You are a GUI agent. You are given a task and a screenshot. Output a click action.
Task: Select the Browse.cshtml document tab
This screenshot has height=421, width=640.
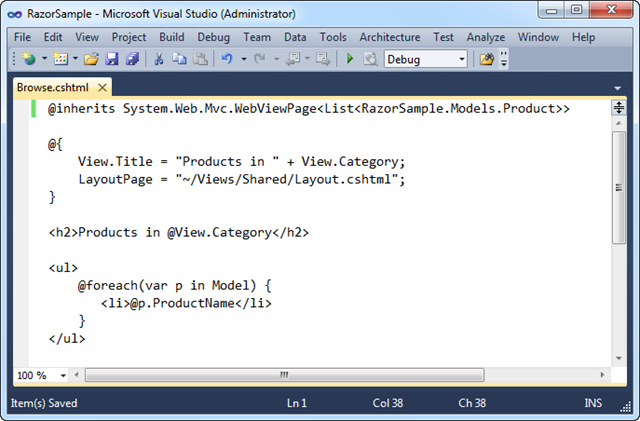point(53,87)
